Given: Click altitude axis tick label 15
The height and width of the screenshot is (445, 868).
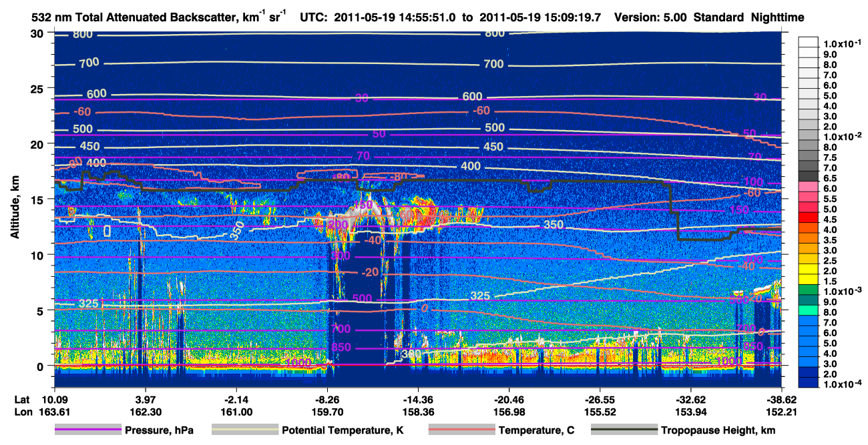Looking at the screenshot, I should 37,199.
